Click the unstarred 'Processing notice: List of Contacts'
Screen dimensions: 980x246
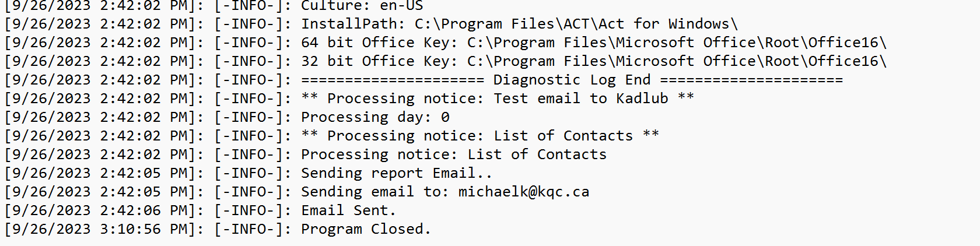[454, 154]
